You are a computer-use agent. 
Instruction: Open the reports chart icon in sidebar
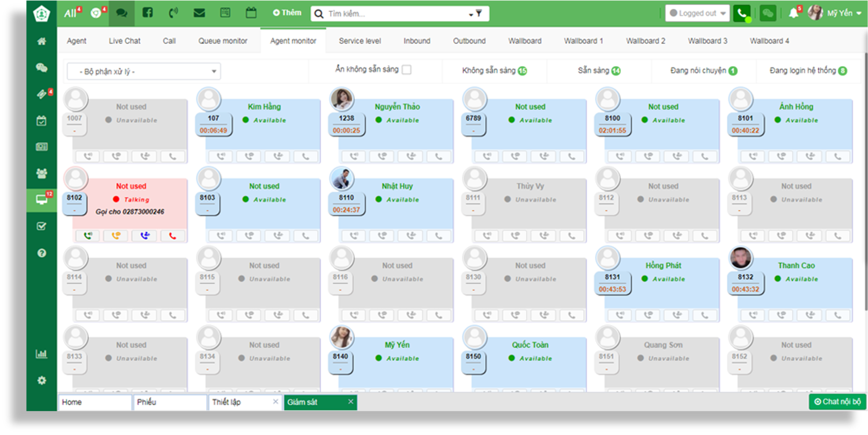41,354
